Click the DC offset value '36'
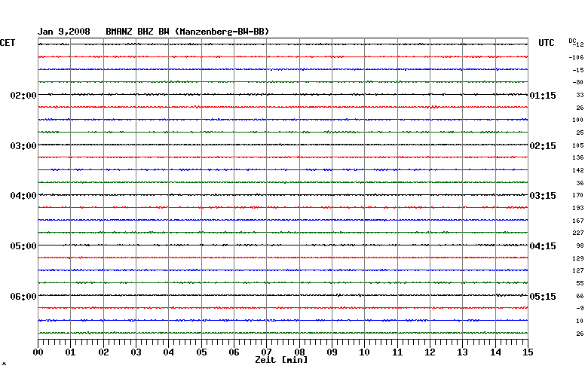This screenshot has width=588, height=372. click(580, 183)
